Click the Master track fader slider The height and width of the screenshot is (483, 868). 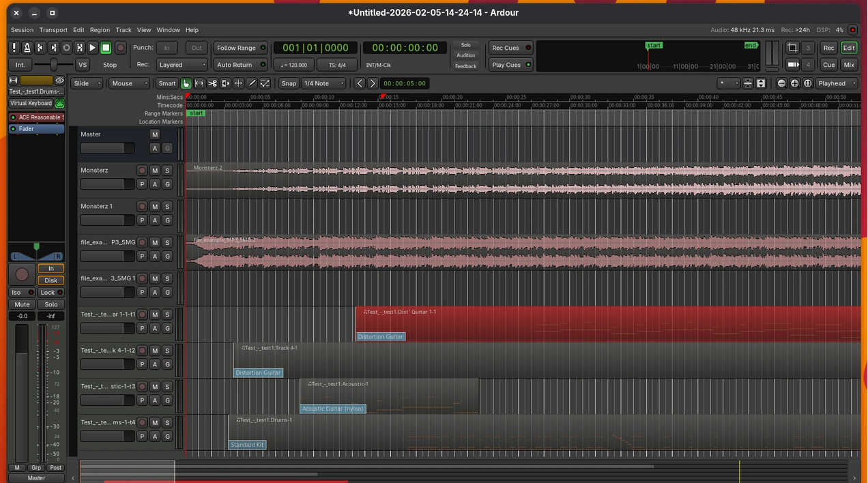107,148
